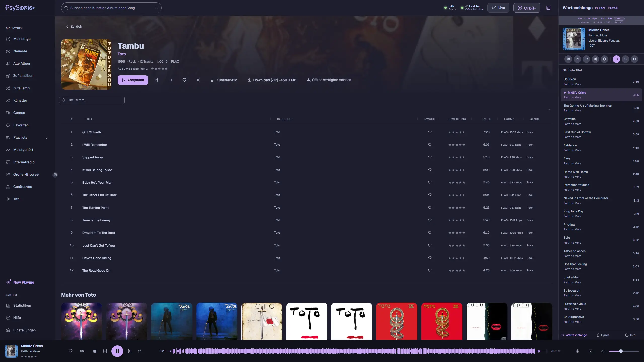Viewport: 644px width, 362px height.
Task: Favorite the track Gift Of Faith
Action: [x=430, y=132]
